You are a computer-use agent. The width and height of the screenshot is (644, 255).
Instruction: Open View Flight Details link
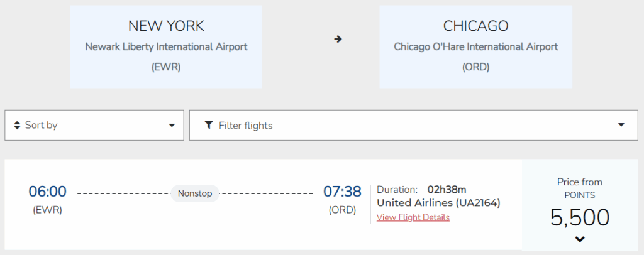tap(413, 217)
